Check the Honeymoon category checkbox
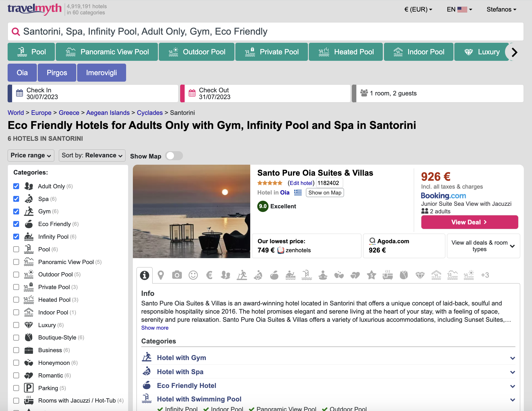This screenshot has width=532, height=411. click(16, 363)
